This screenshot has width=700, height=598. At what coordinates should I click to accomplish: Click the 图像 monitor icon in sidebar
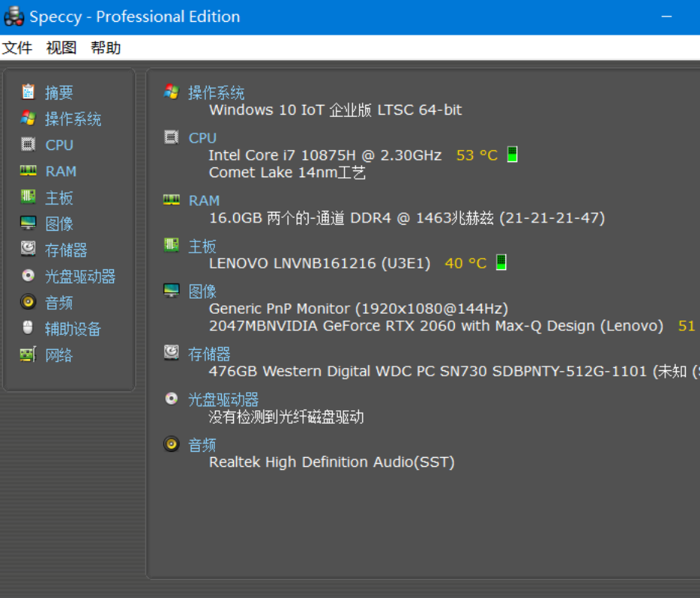(x=28, y=223)
